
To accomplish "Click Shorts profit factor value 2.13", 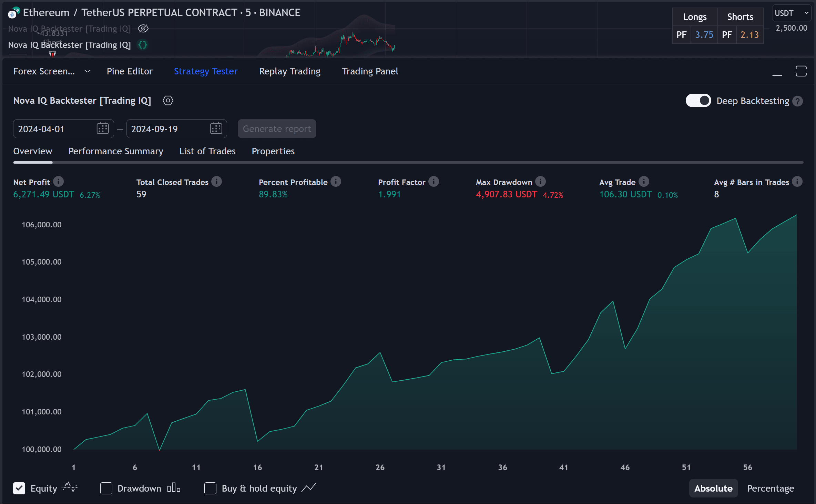I will tap(749, 35).
